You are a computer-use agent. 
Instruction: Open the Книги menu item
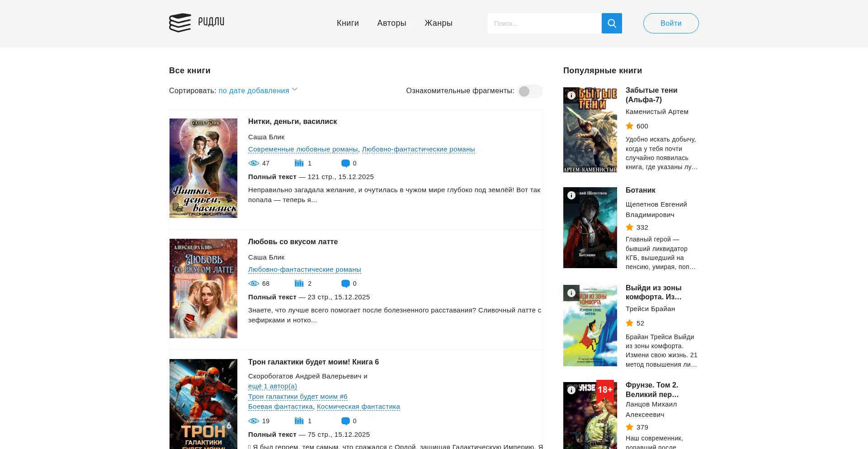point(347,23)
